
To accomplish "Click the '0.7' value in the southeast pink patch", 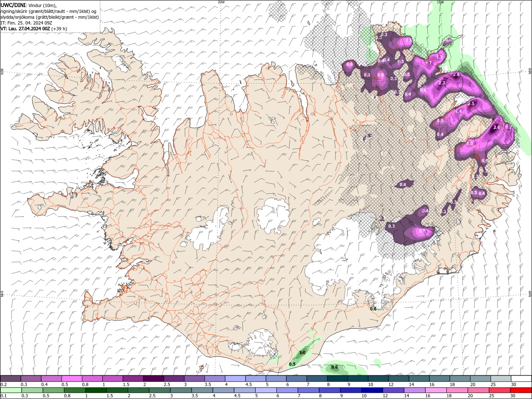I will (423, 231).
